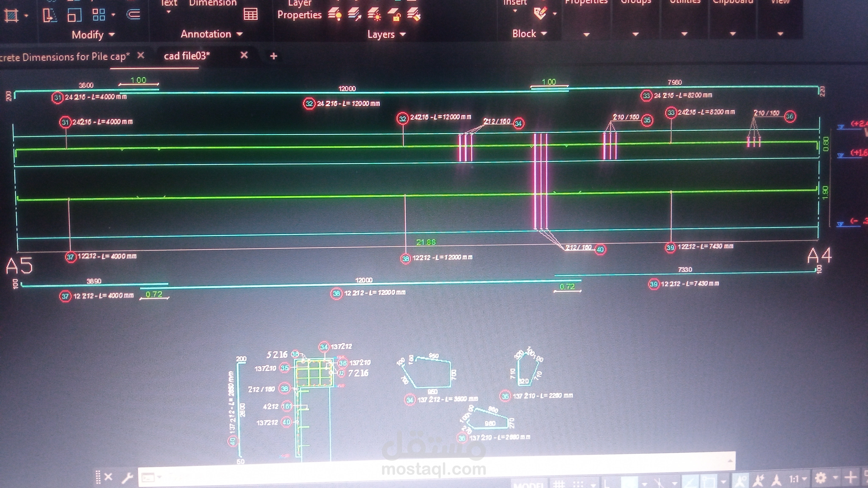The height and width of the screenshot is (488, 868).
Task: Toggle snap mode in status bar
Action: [x=578, y=484]
